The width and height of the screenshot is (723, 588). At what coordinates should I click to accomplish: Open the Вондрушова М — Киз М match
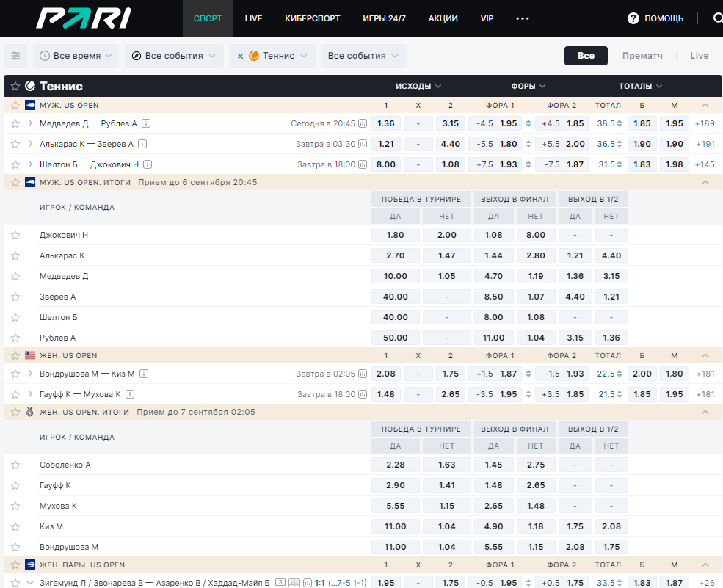point(87,374)
